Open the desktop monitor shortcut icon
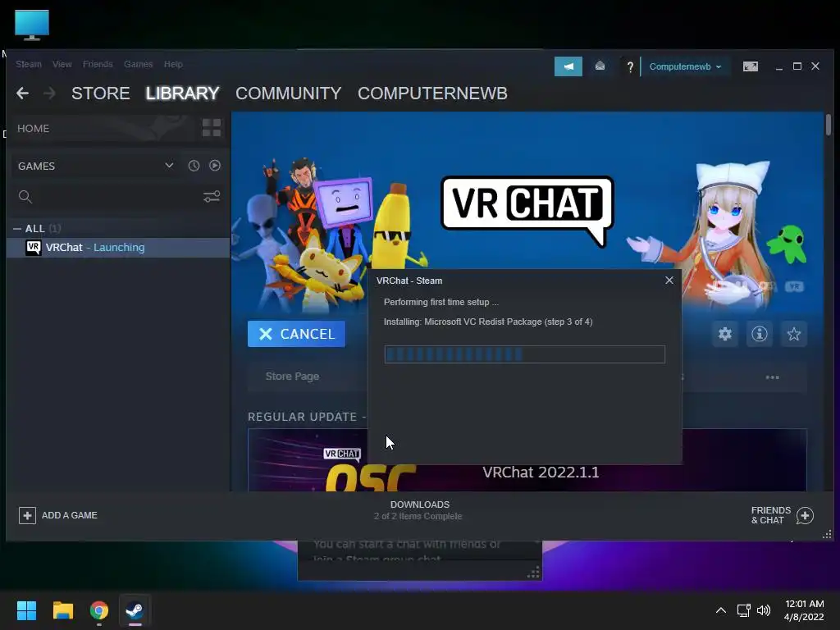The image size is (840, 630). [x=32, y=25]
